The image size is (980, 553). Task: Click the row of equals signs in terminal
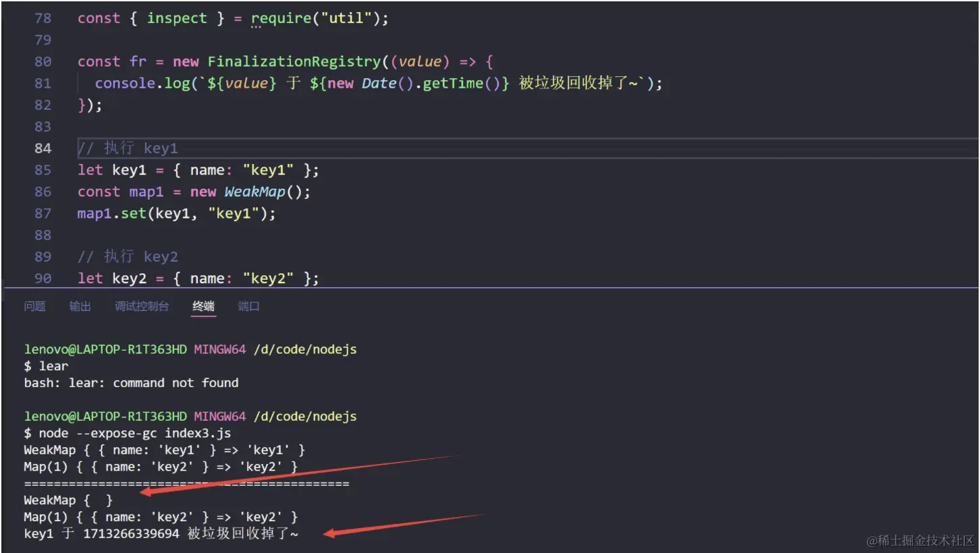click(x=187, y=484)
